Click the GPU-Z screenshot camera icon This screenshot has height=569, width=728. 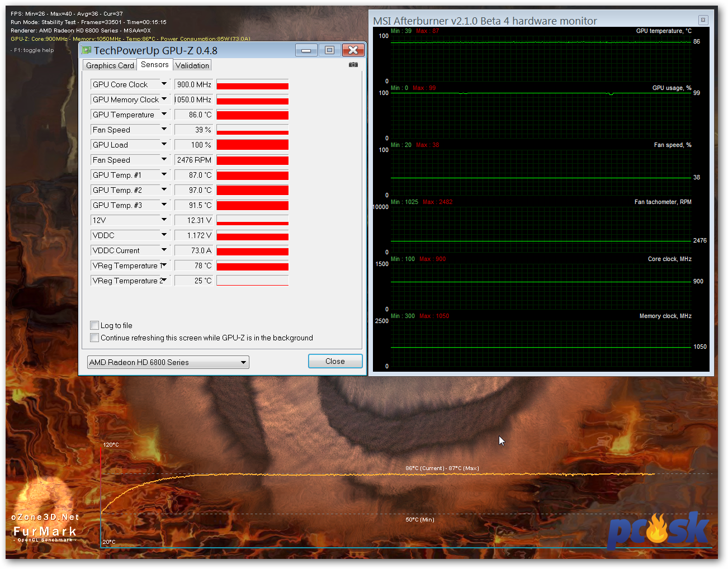click(x=353, y=64)
